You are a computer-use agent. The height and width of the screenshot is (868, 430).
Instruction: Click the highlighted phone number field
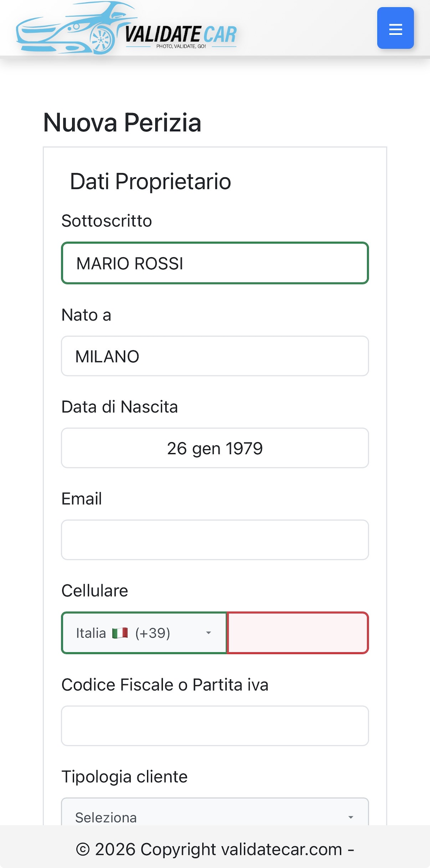click(x=298, y=633)
